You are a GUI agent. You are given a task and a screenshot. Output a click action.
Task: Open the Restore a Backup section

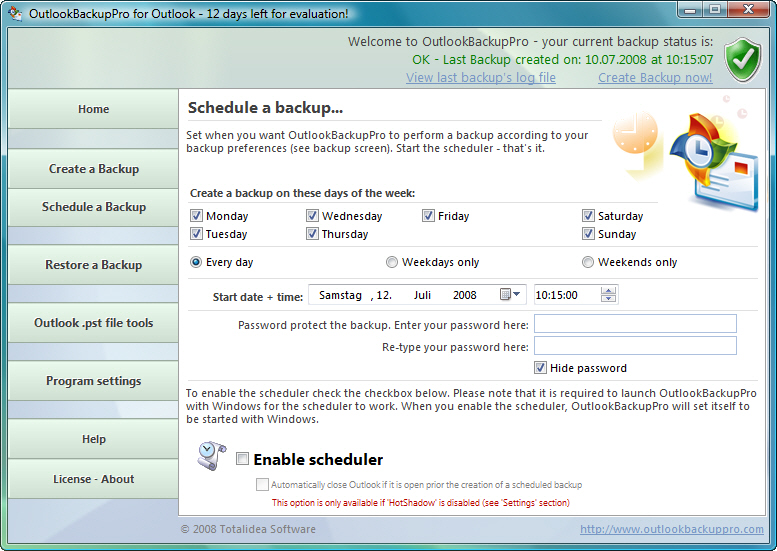[x=93, y=265]
